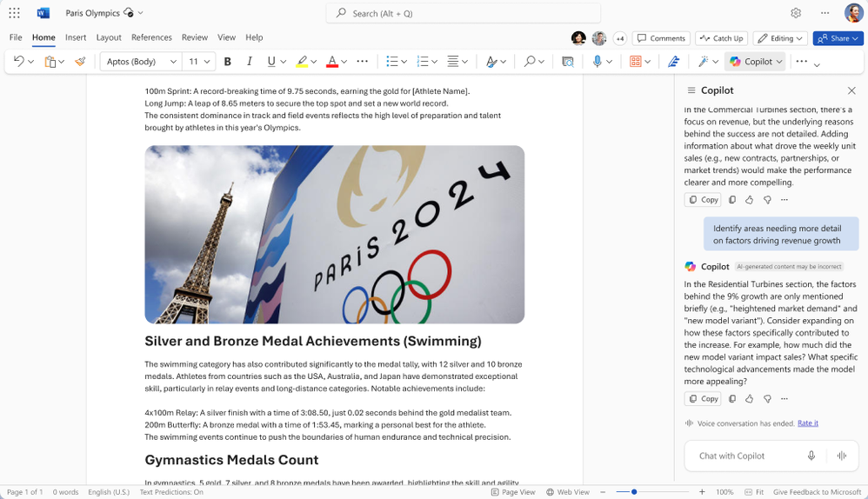Image resolution: width=868 pixels, height=499 pixels.
Task: Click the zoom slider handle in status bar
Action: click(x=634, y=492)
